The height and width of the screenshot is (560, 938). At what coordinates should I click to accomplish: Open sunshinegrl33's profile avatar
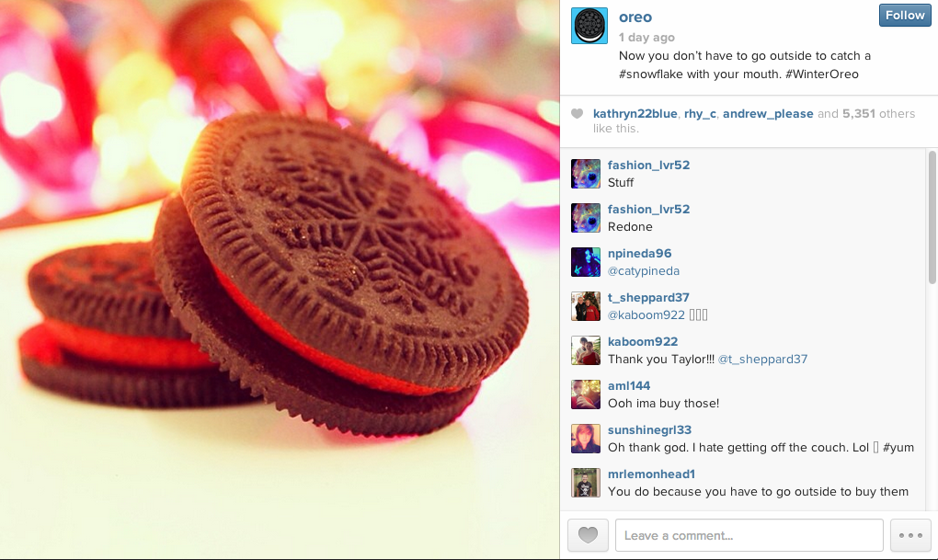tap(586, 439)
